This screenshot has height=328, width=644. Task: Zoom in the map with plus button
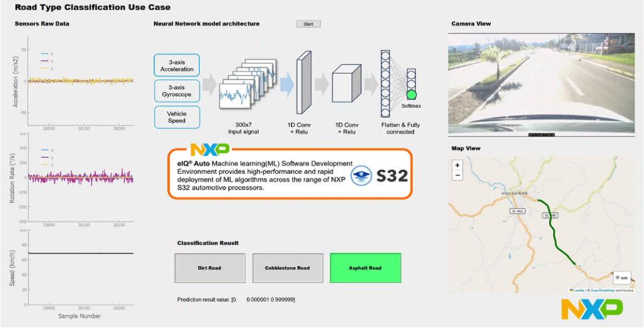(458, 165)
